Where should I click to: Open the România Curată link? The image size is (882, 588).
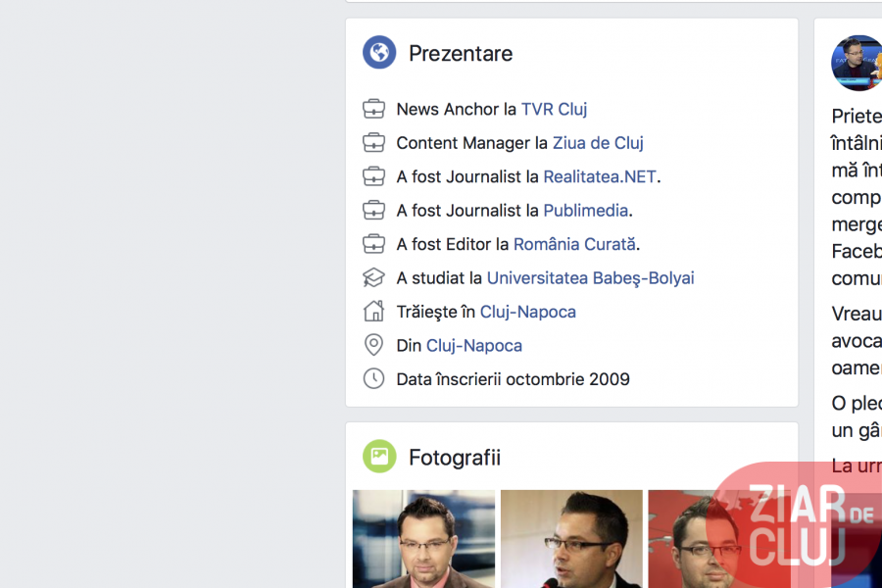click(x=575, y=244)
